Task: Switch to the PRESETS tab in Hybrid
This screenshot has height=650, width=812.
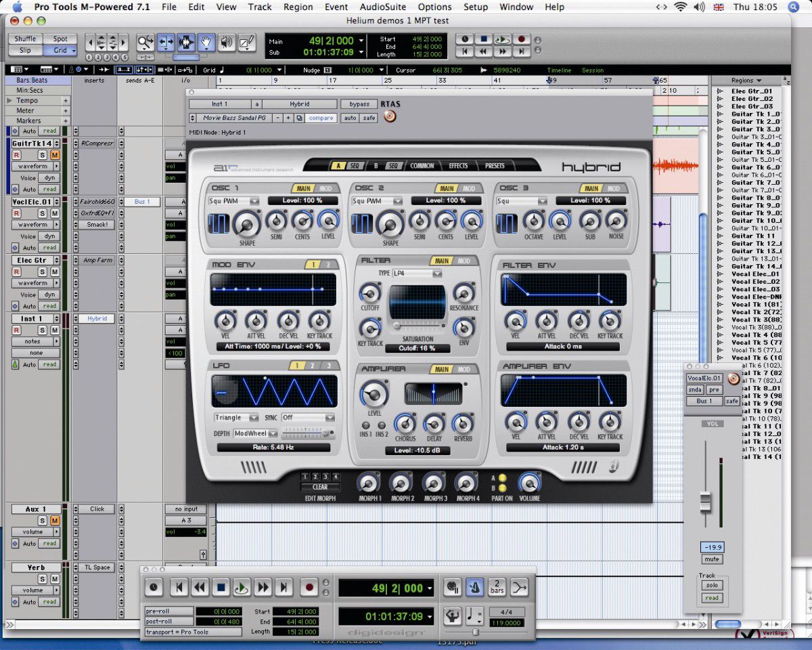Action: click(494, 166)
